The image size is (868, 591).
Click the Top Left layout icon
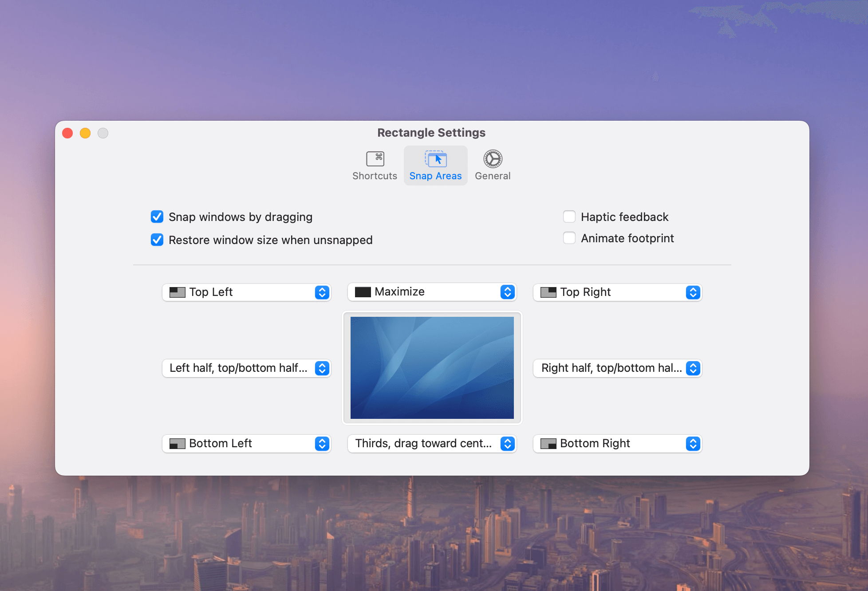coord(178,292)
